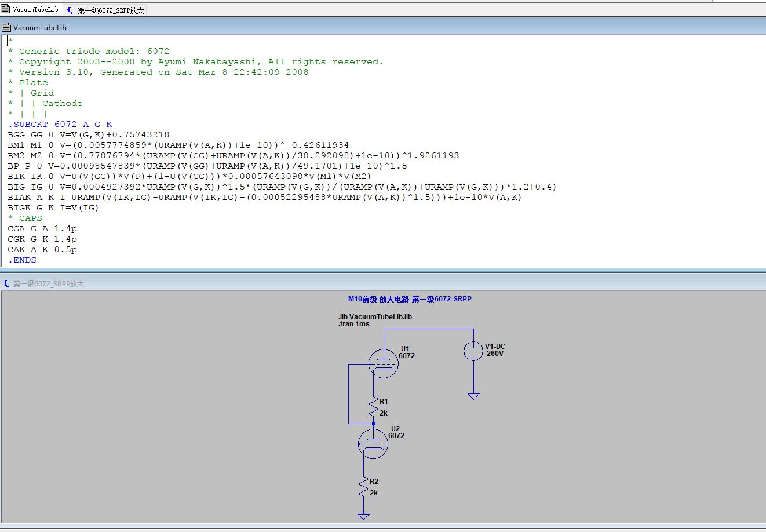This screenshot has height=532, width=766.
Task: Click the 'BIK IK 0' source line
Action: point(189,176)
